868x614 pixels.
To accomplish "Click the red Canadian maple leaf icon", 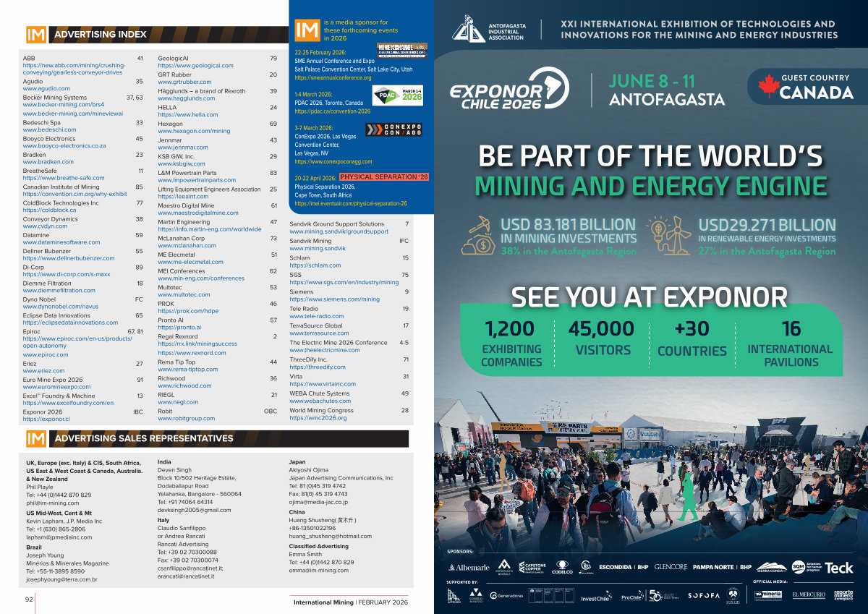I will (767, 86).
